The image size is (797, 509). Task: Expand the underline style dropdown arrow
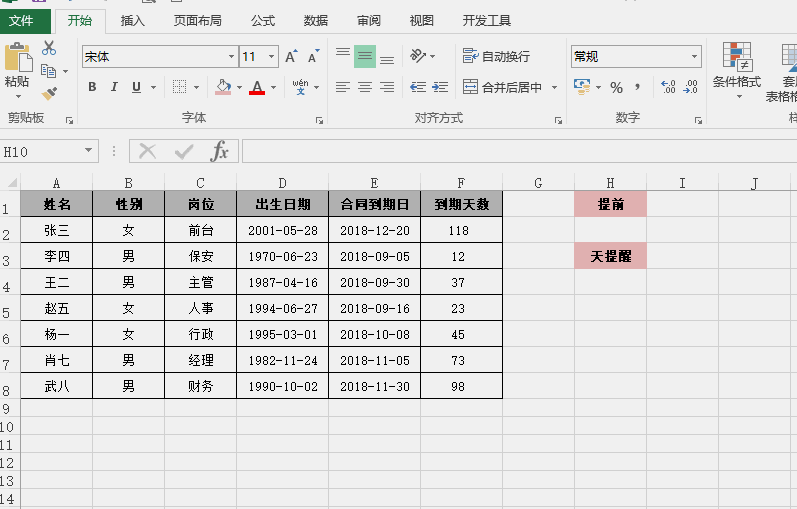pyautogui.click(x=153, y=87)
